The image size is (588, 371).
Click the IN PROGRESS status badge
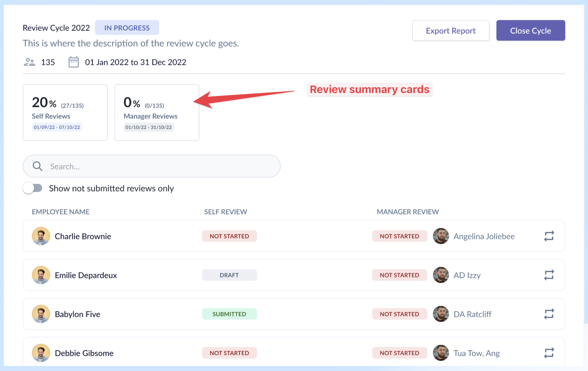pyautogui.click(x=127, y=28)
